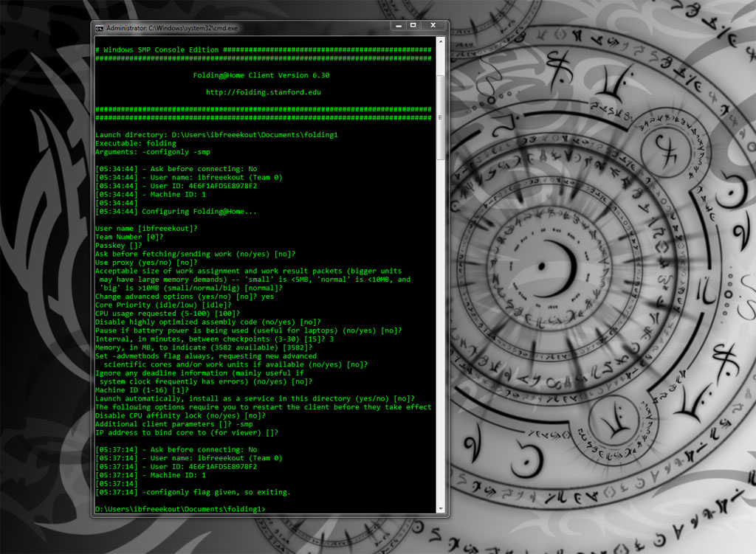Click the '[05:34:44] - User ID' line

[x=176, y=186]
